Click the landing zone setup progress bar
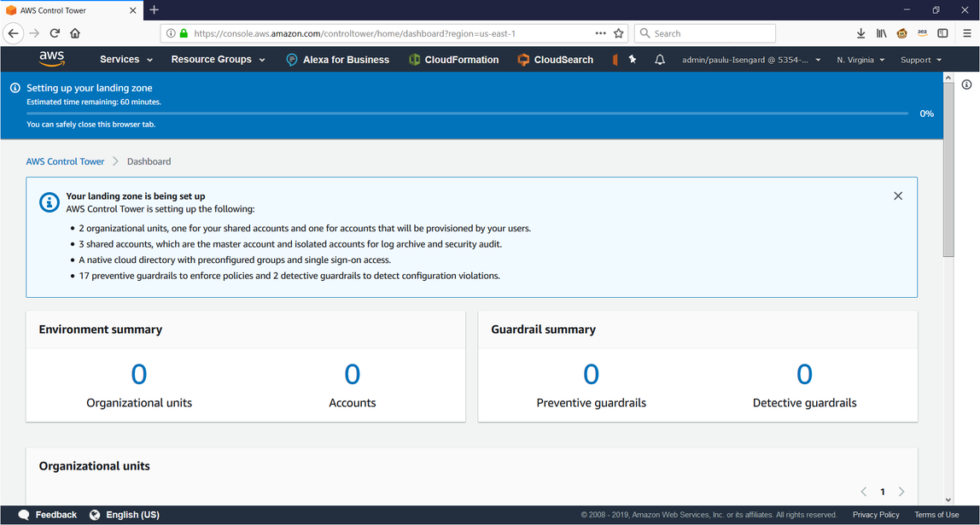This screenshot has height=525, width=980. [x=468, y=114]
